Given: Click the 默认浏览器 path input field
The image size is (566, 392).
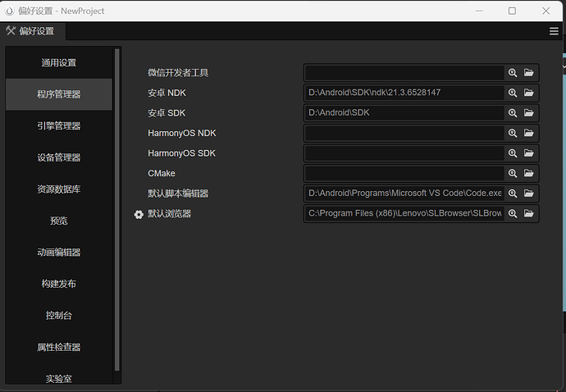Looking at the screenshot, I should coord(404,214).
